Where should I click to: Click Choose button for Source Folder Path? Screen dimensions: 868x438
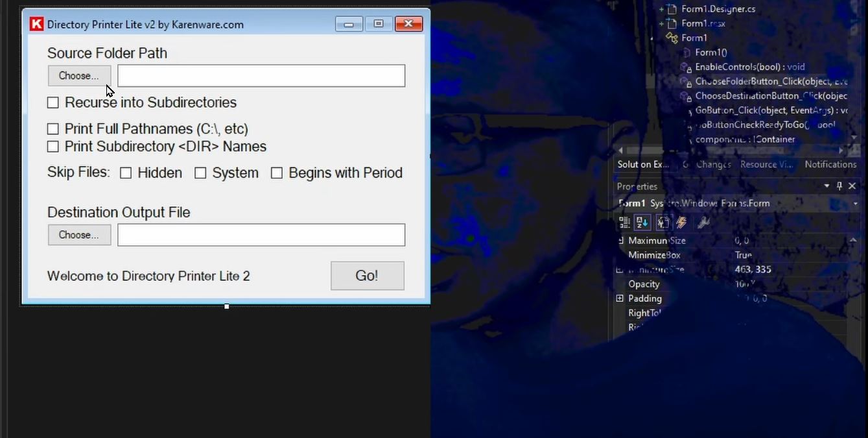79,76
